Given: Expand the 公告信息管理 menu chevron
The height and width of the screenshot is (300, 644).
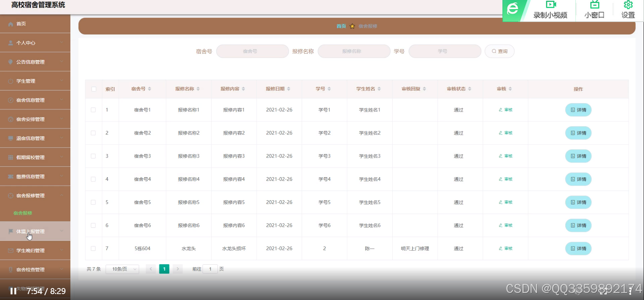Looking at the screenshot, I should [x=62, y=62].
